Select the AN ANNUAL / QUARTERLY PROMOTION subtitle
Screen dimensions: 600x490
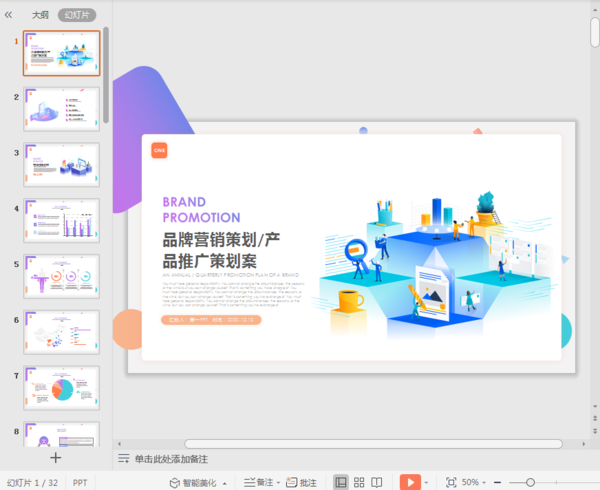coord(230,275)
